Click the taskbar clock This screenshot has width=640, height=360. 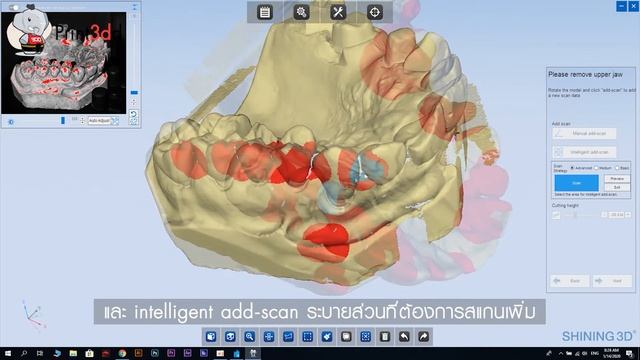coord(611,353)
